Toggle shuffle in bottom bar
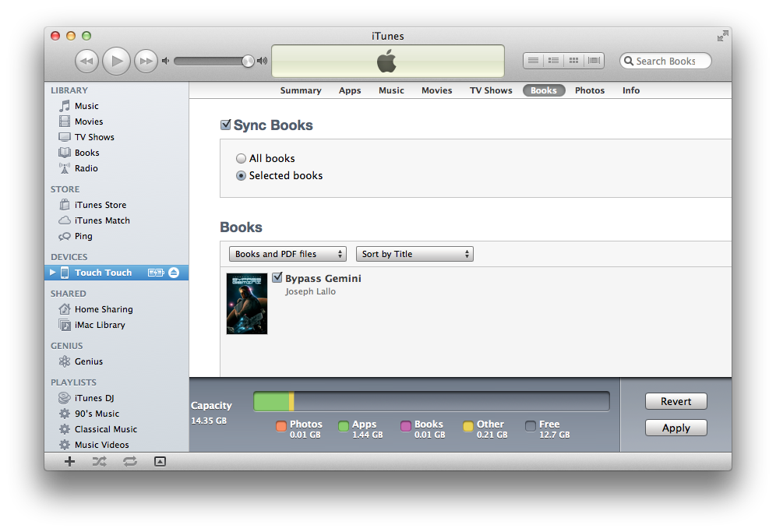776x532 pixels. 99,461
